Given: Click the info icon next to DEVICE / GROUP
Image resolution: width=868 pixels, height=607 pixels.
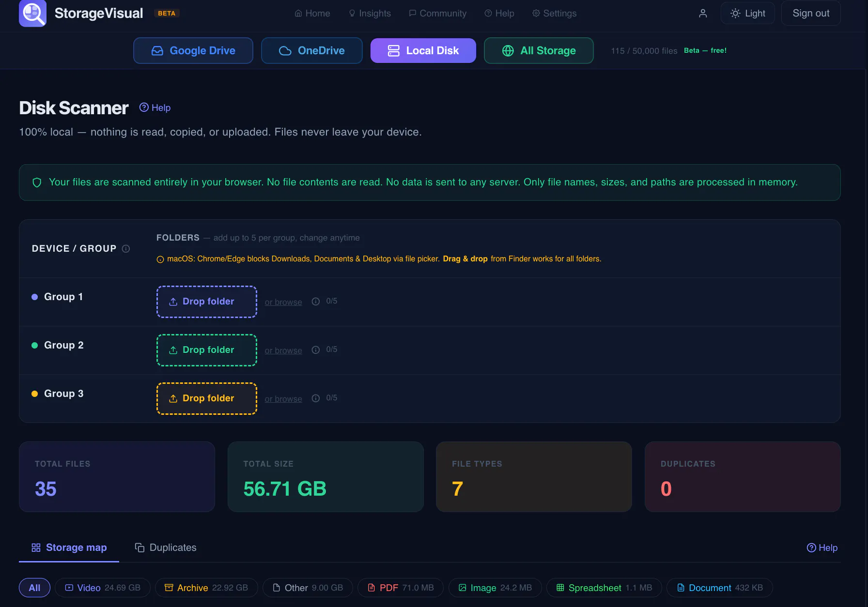Looking at the screenshot, I should click(x=126, y=249).
